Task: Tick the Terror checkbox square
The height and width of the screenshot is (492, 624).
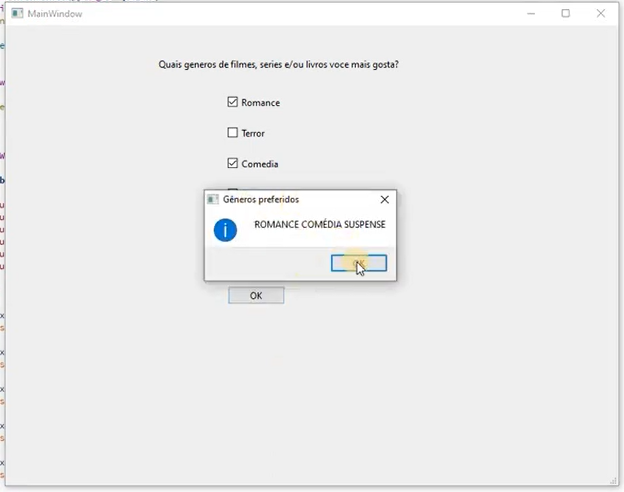Action: (x=233, y=132)
